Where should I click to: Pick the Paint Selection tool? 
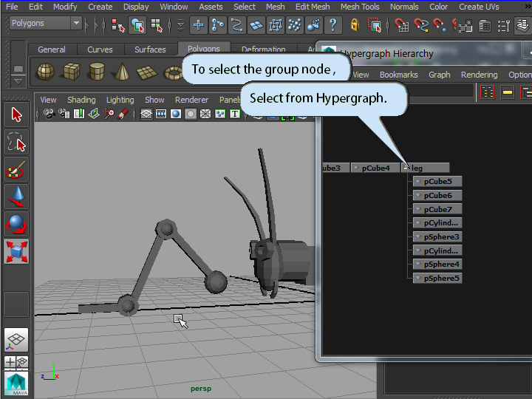pos(16,169)
